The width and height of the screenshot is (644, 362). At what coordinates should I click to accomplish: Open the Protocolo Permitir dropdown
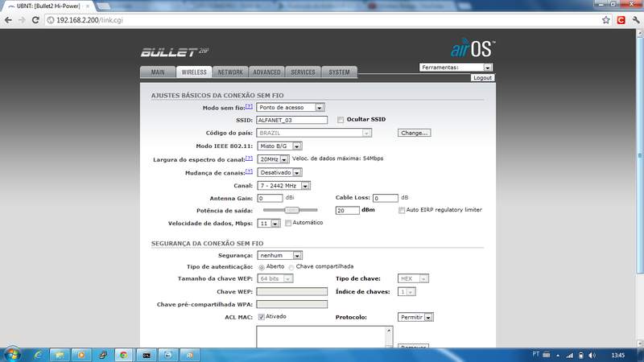click(415, 317)
